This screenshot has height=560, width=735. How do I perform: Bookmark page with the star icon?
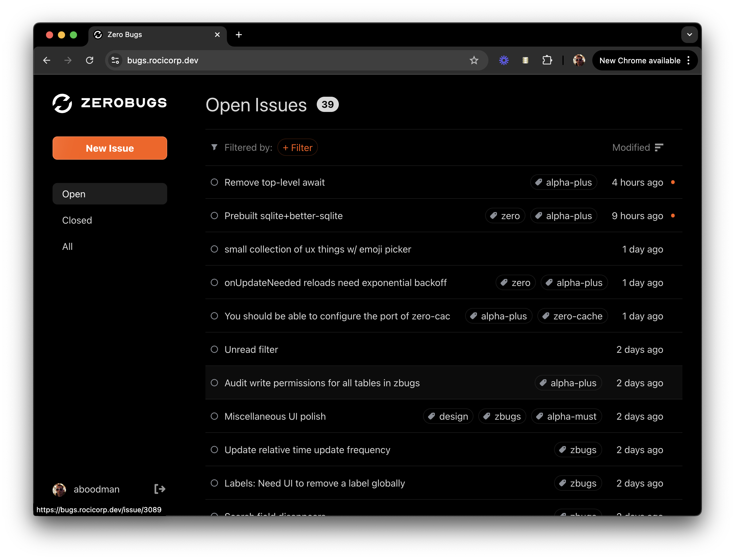point(474,60)
